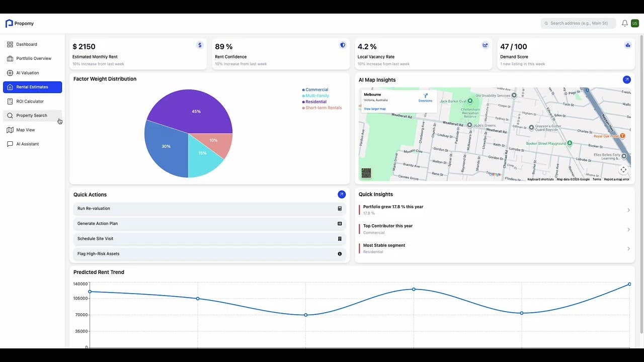The image size is (644, 362).
Task: Open ROI Calculator in the sidebar
Action: 32,101
